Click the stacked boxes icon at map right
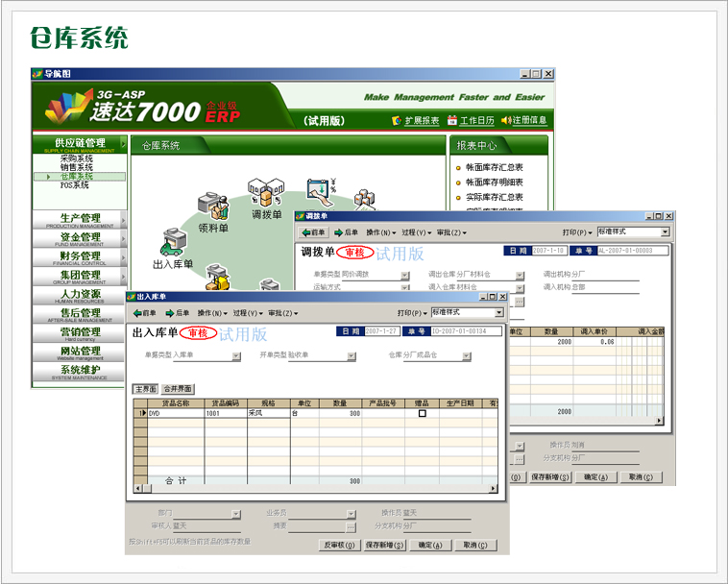This screenshot has width=728, height=584. (x=365, y=200)
